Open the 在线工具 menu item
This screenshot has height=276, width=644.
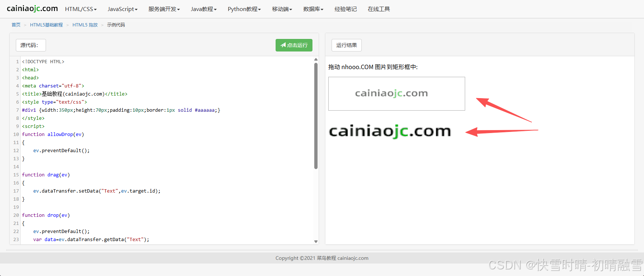coord(379,9)
